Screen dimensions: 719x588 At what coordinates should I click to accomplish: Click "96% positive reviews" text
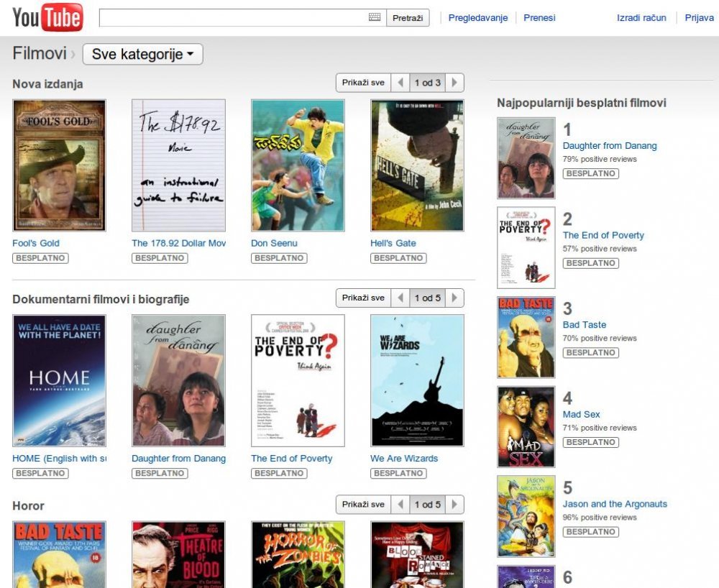pos(600,518)
